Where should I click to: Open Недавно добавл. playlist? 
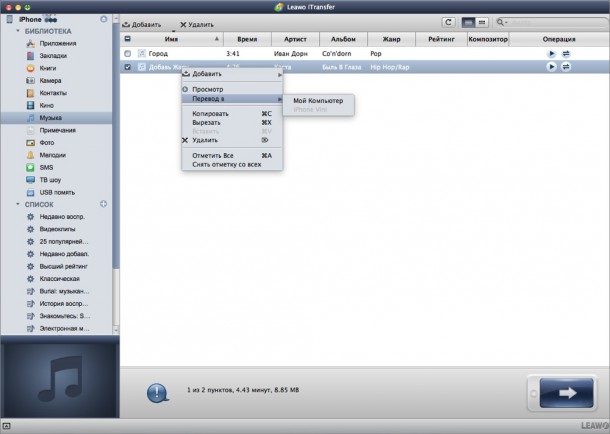click(x=64, y=254)
